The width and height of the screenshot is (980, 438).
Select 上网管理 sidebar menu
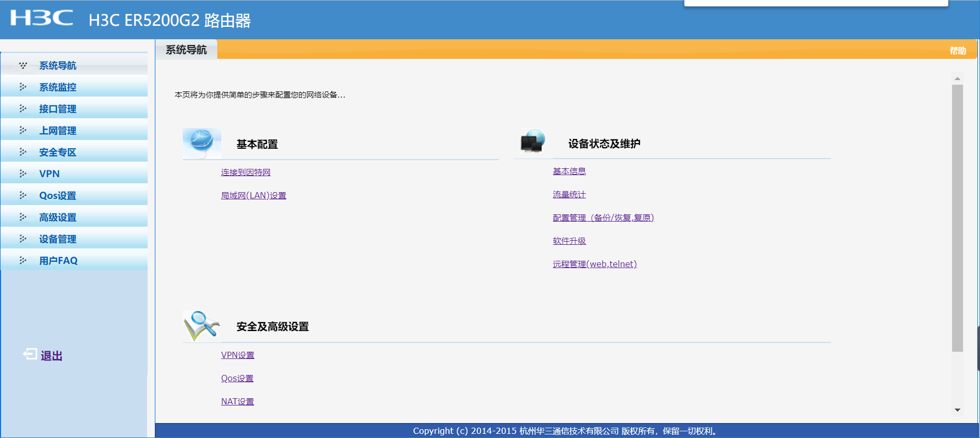tap(58, 131)
